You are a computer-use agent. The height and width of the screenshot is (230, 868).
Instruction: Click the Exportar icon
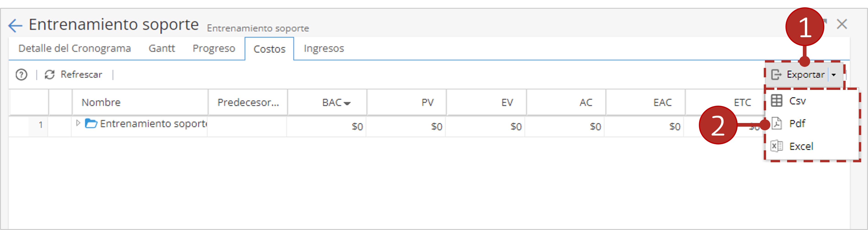[776, 75]
